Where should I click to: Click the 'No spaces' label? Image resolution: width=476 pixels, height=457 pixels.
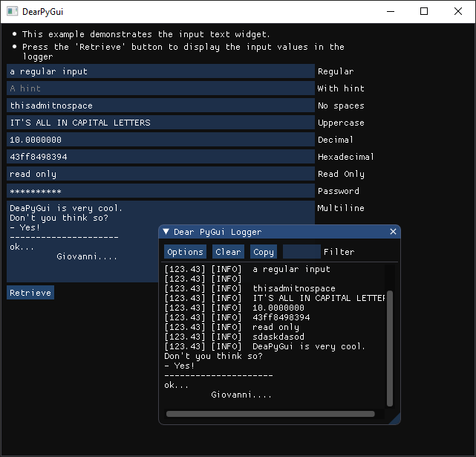tap(341, 106)
